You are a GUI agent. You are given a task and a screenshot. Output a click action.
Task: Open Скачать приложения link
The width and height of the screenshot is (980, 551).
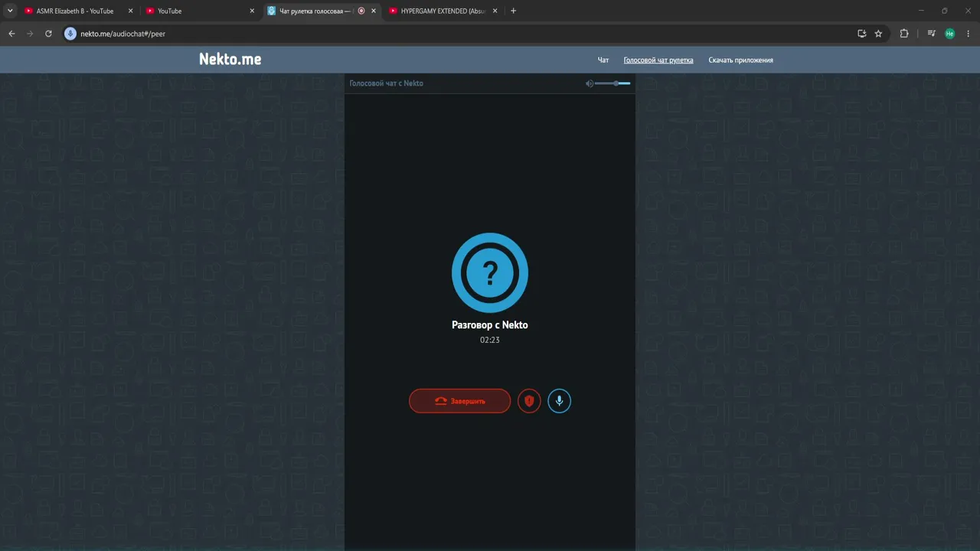click(740, 60)
